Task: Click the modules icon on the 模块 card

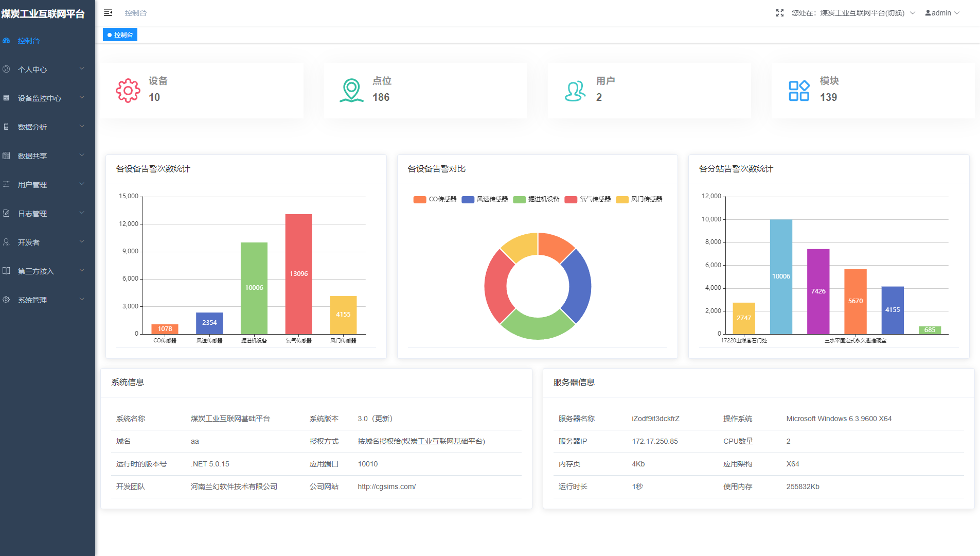Action: [x=799, y=90]
